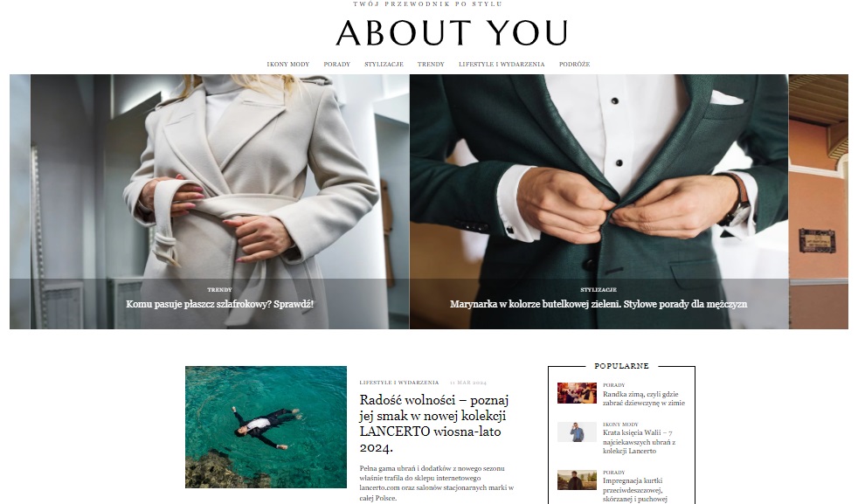
Task: Open the popular post 'Randka zimą'
Action: [643, 398]
